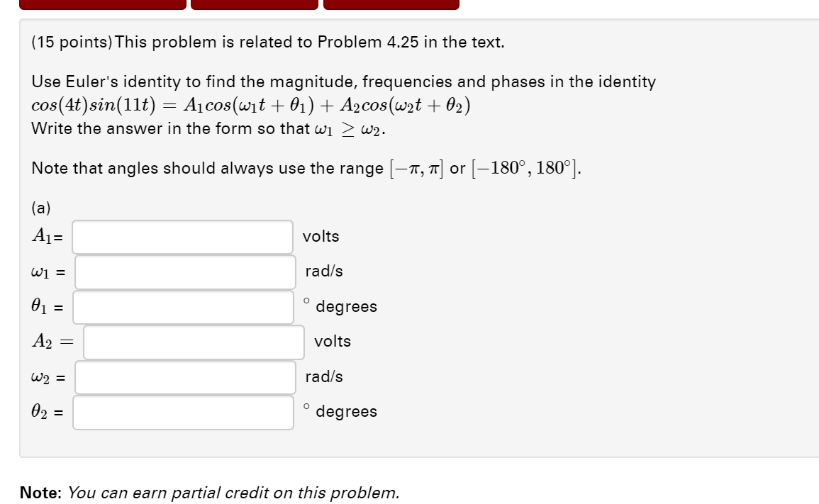Click inside the ω2 rad/s input field
The image size is (819, 504).
(183, 377)
